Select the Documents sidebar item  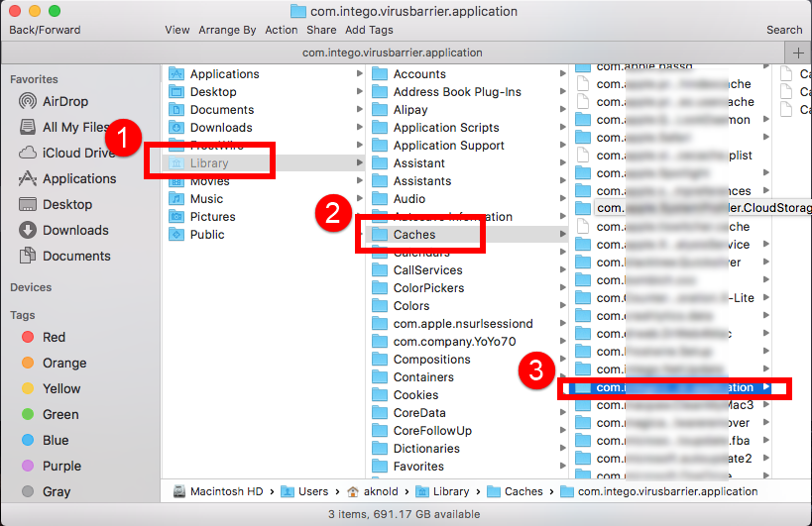[x=75, y=256]
